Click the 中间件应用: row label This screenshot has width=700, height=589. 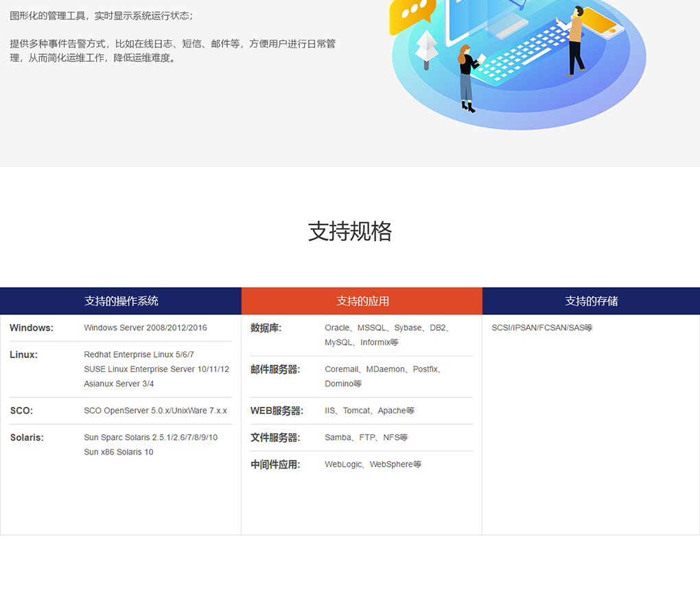point(275,465)
